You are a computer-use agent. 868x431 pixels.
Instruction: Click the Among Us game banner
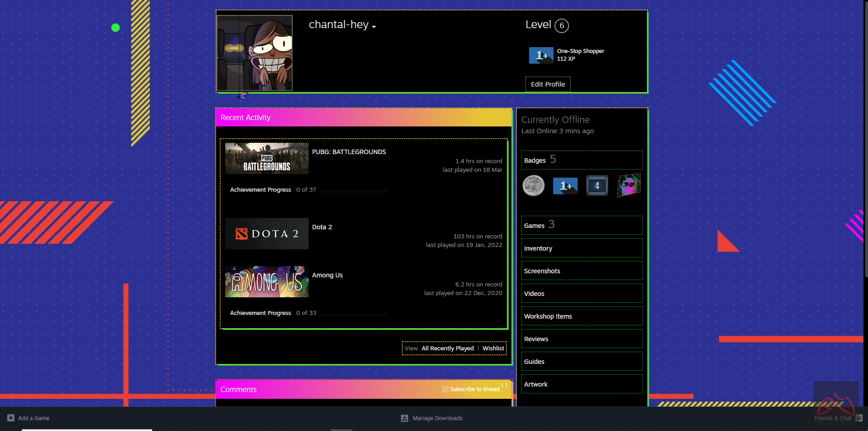[266, 282]
